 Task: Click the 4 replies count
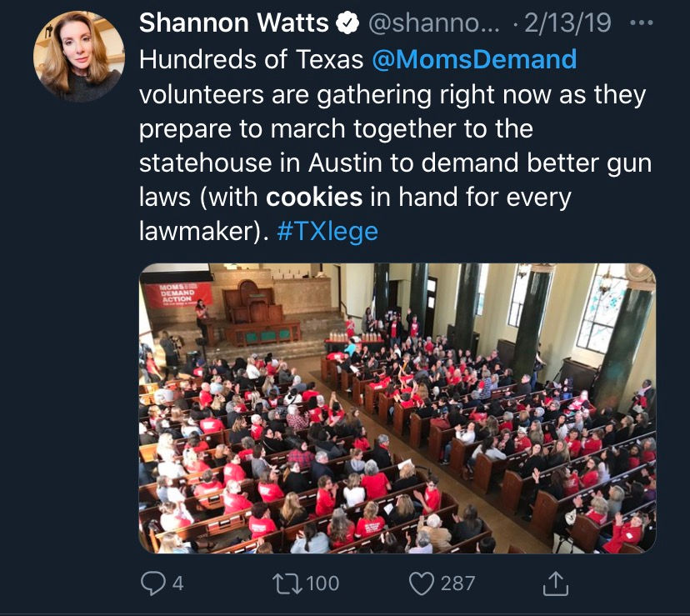coord(177,583)
